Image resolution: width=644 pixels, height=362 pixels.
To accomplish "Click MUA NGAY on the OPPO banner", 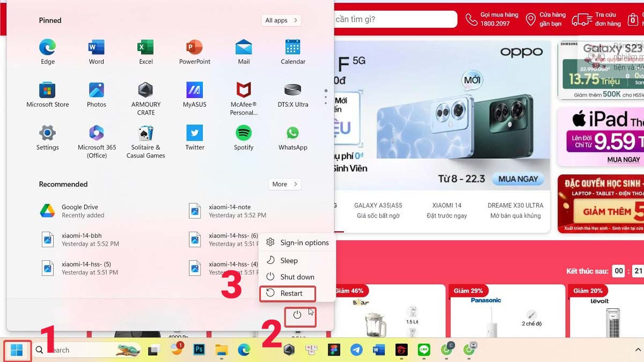I will tap(518, 179).
